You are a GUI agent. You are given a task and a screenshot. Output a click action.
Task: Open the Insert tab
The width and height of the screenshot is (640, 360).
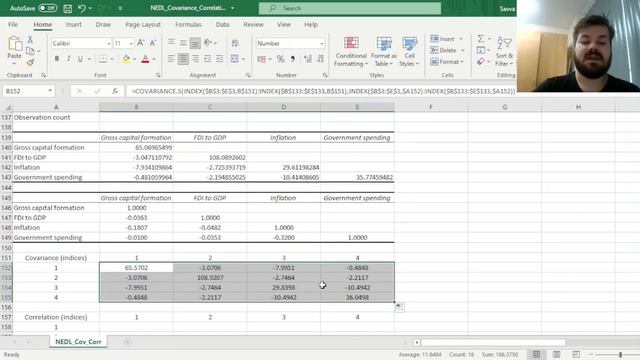(x=73, y=24)
